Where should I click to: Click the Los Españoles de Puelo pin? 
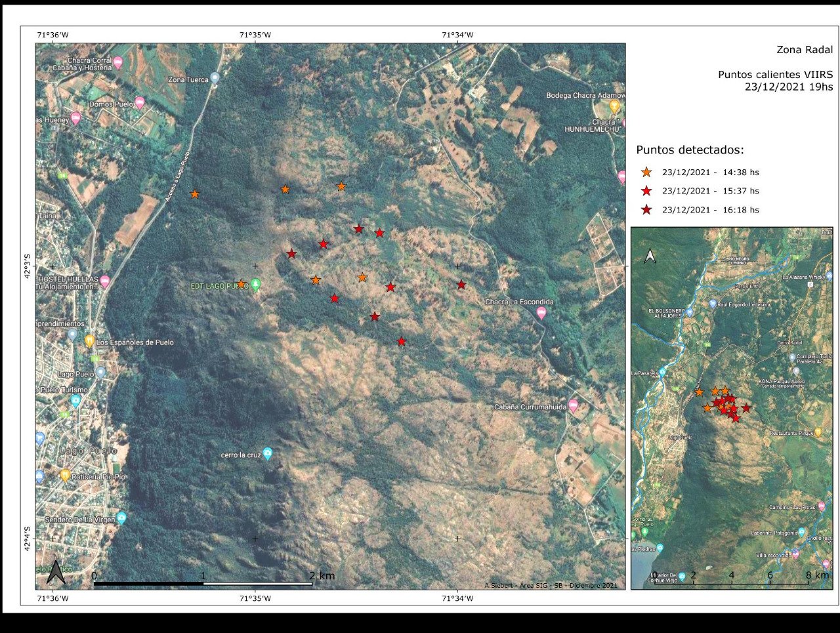tap(89, 341)
